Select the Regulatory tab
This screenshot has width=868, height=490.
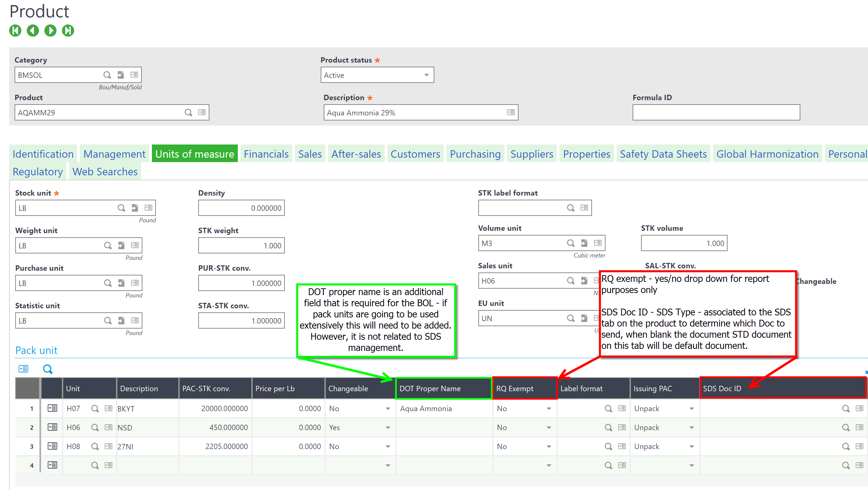click(38, 172)
